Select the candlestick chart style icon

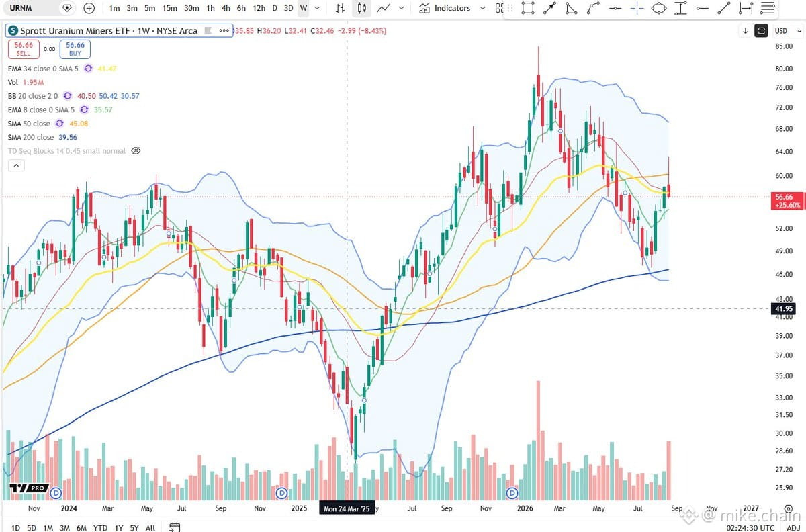click(x=362, y=8)
